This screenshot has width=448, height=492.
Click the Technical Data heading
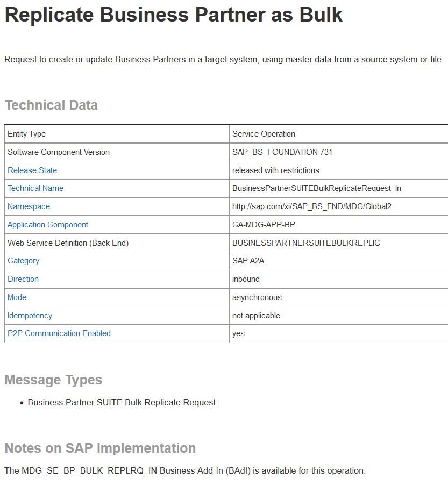(51, 105)
